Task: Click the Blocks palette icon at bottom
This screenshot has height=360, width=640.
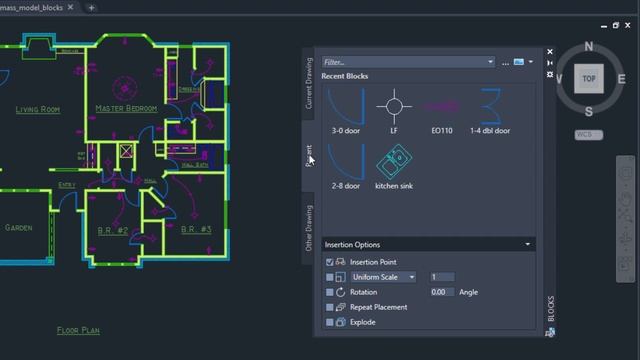Action: [550, 332]
